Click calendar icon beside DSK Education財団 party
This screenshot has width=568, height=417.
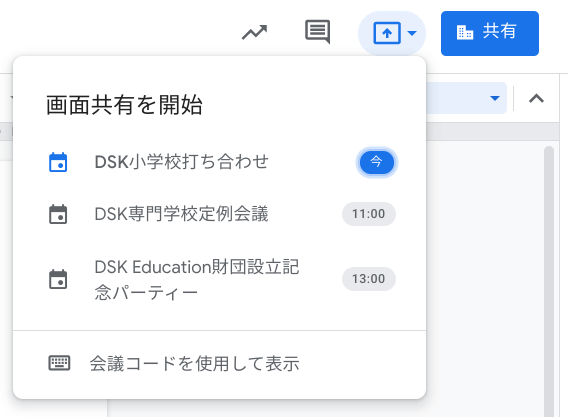[58, 279]
